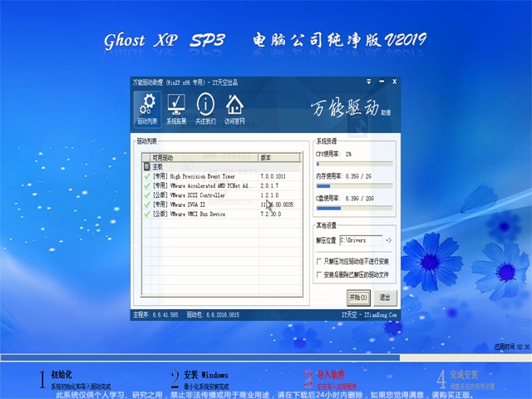Viewport: 532px width, 399px height.
Task: Open the title bar dropdown menu arrow
Action: click(369, 81)
